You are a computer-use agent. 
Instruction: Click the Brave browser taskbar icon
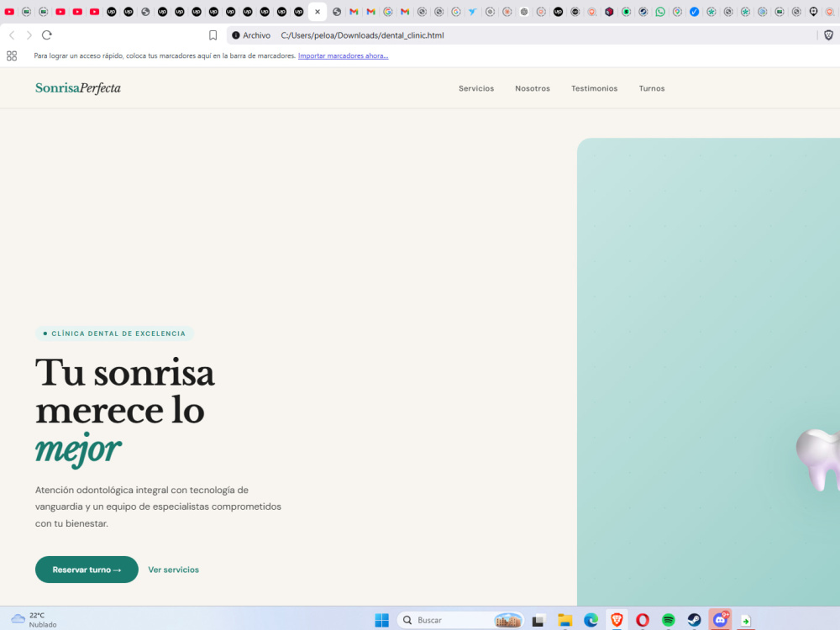617,620
